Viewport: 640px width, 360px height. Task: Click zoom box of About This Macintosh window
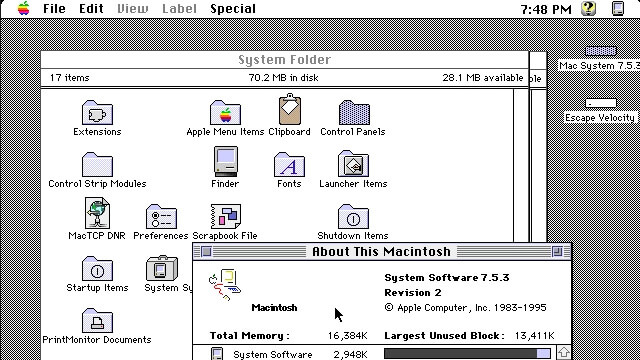click(x=557, y=252)
